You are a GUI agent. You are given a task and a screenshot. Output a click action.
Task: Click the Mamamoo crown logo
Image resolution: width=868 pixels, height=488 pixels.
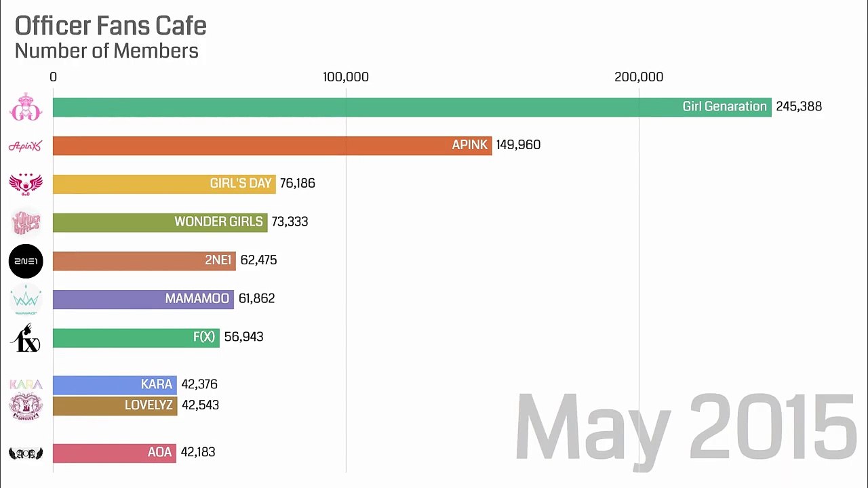(26, 300)
